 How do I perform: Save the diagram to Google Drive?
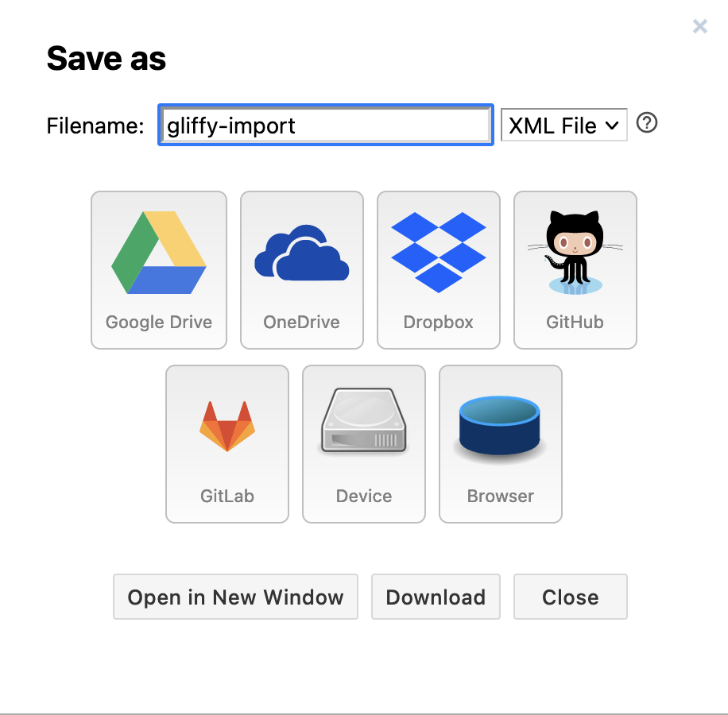point(158,270)
